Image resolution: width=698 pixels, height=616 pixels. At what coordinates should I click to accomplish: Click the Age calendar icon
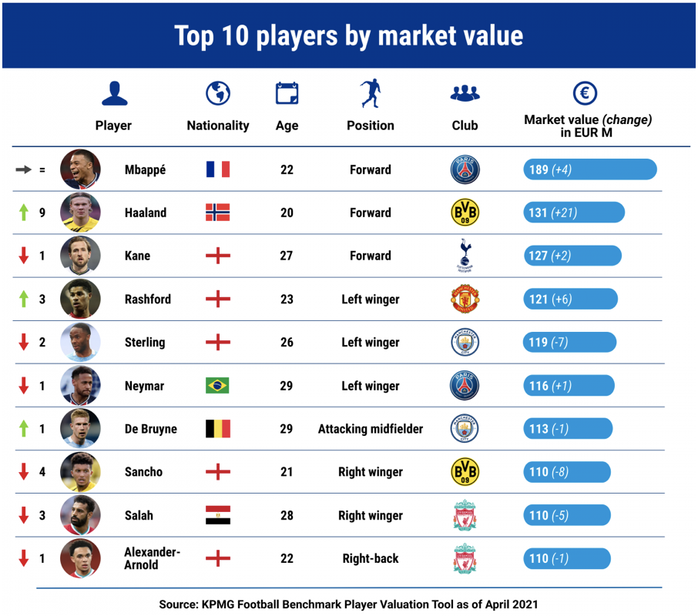287,94
